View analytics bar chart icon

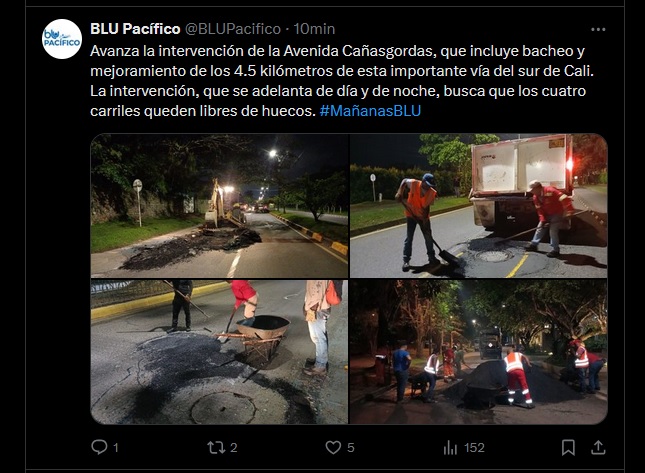[450, 447]
